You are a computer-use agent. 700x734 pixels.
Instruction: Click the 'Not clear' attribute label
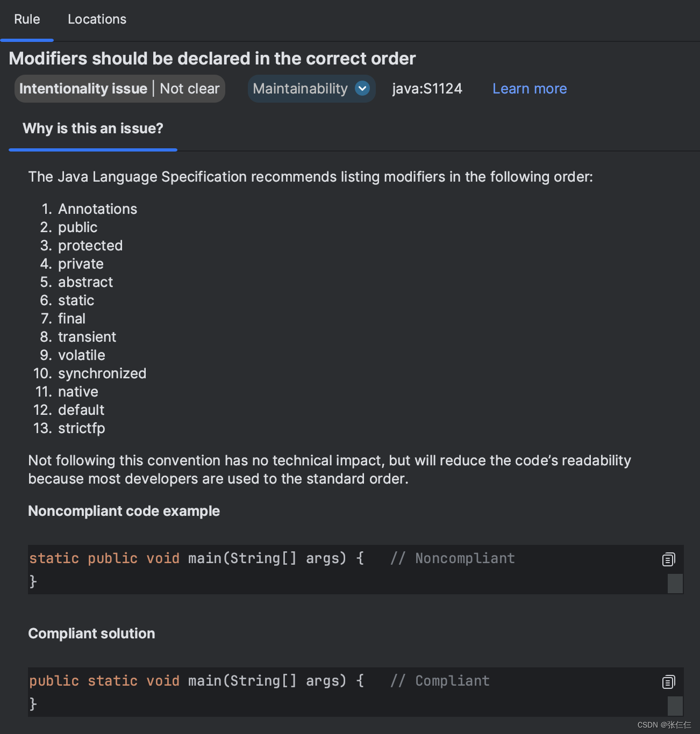[189, 89]
